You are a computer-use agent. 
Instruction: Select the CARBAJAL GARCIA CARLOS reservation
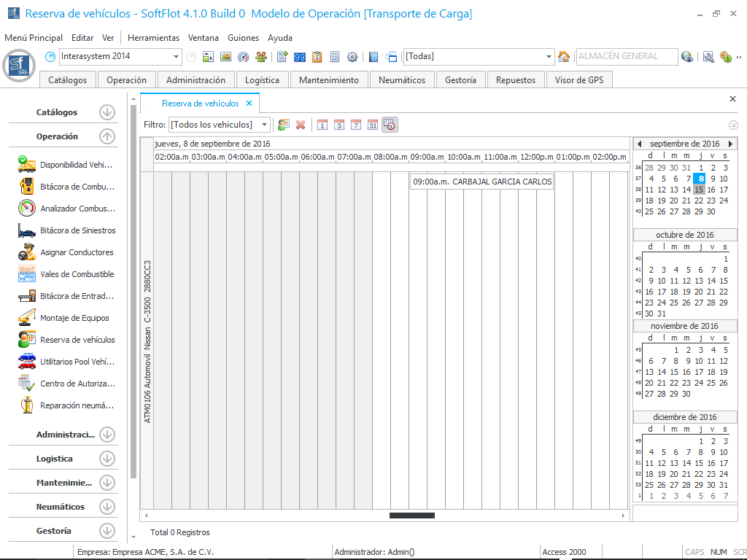pyautogui.click(x=481, y=182)
